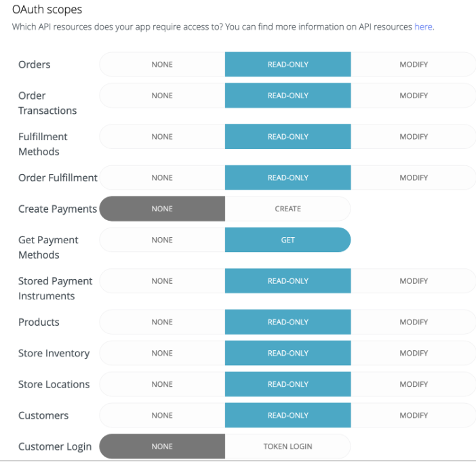Enable TOKEN LOGIN for Customer Login
Image resolution: width=476 pixels, height=462 pixels.
coord(287,446)
